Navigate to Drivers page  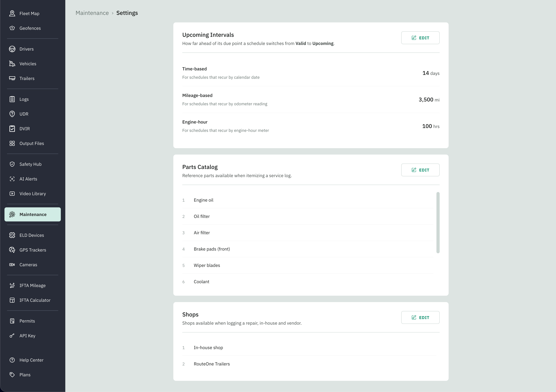coord(33,49)
